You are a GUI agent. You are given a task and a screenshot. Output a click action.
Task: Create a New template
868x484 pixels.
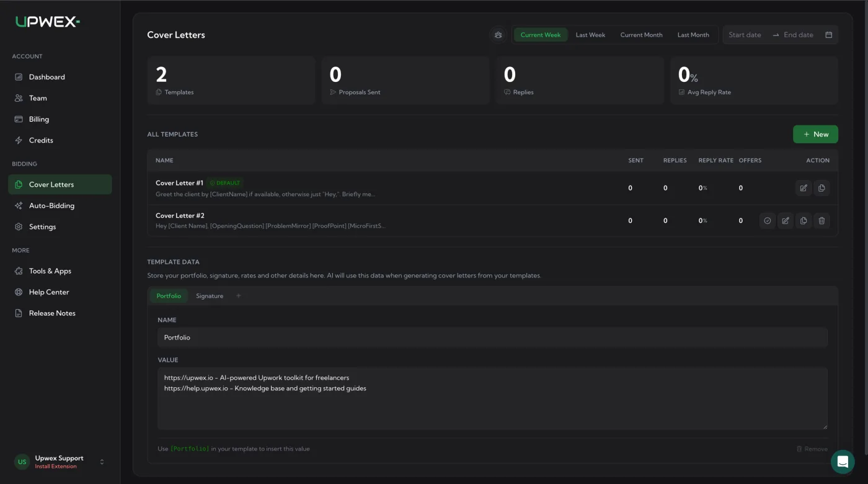coord(815,134)
